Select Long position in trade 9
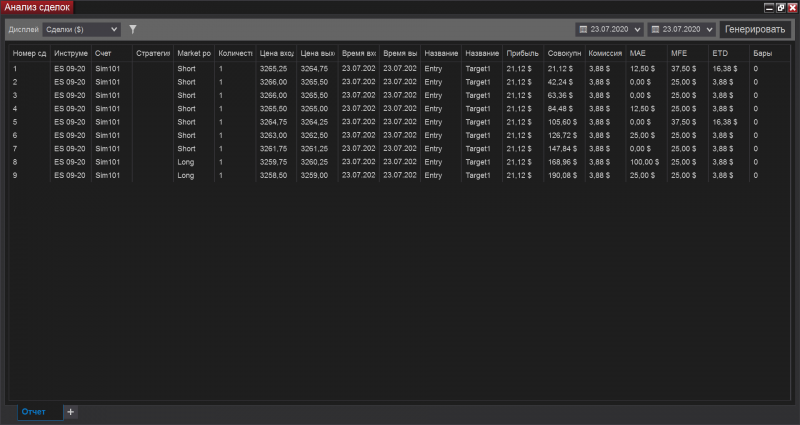 click(194, 175)
